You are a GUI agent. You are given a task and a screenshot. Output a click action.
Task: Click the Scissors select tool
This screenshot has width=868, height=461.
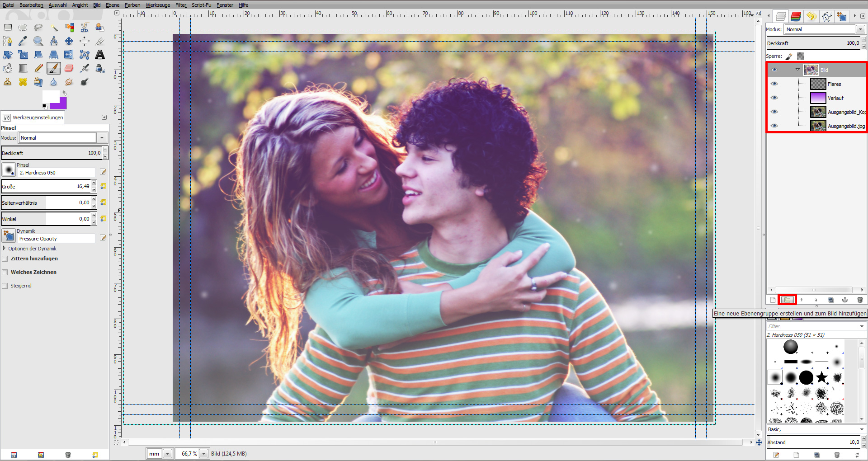[x=84, y=28]
